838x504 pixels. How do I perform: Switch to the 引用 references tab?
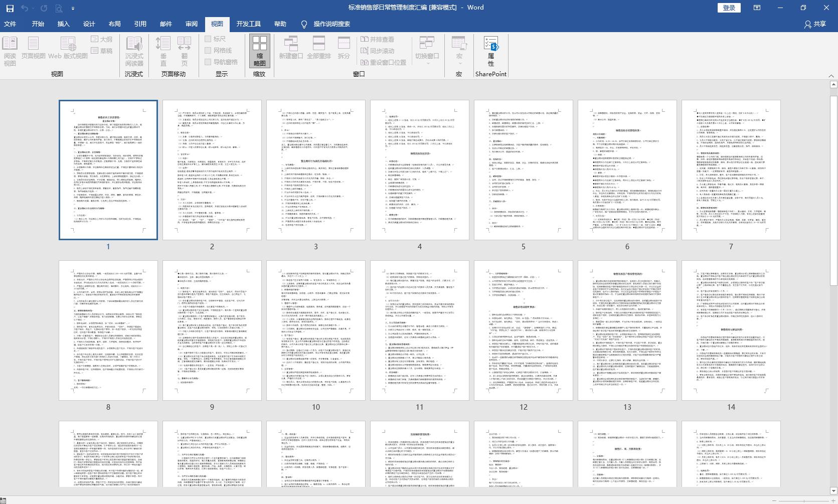click(140, 24)
